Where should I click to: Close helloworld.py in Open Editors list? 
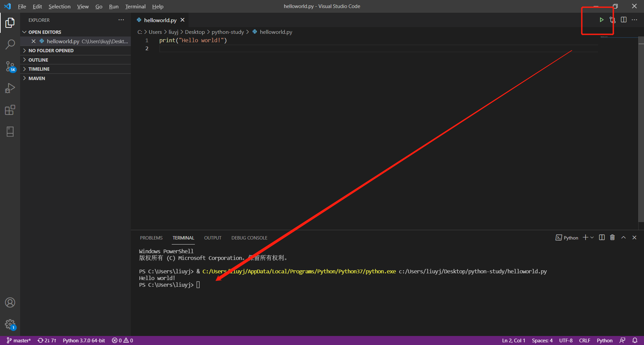tap(34, 41)
